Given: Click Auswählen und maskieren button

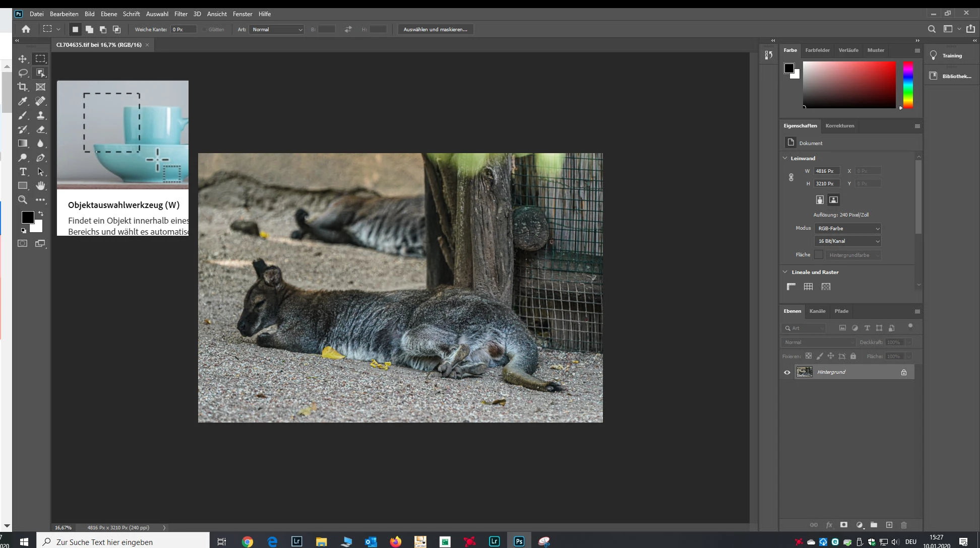Looking at the screenshot, I should coord(435,29).
